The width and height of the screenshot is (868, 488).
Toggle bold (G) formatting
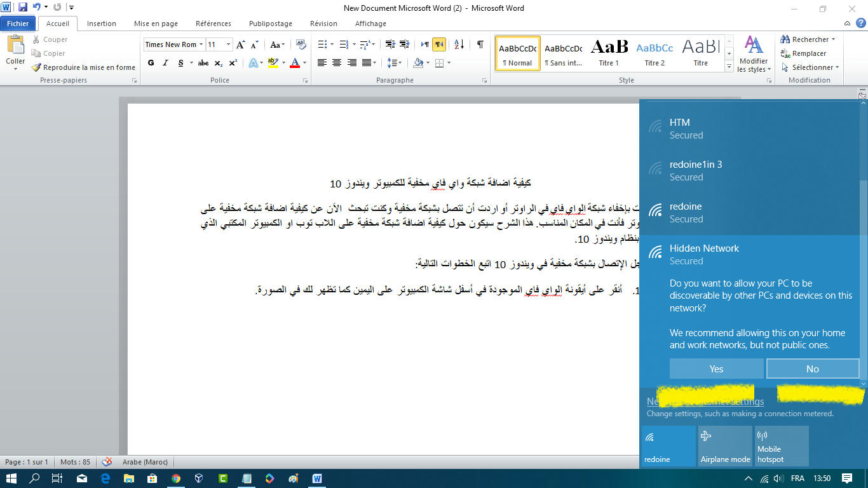tap(151, 63)
